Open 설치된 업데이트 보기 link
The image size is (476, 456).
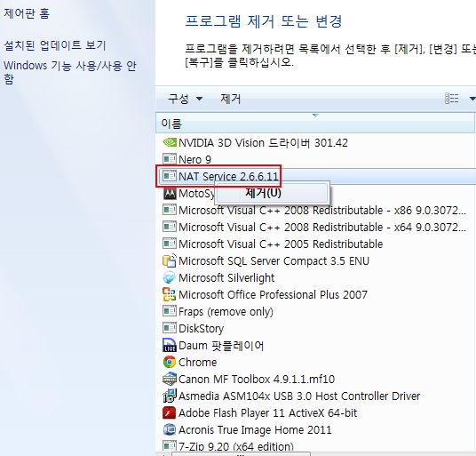click(55, 45)
